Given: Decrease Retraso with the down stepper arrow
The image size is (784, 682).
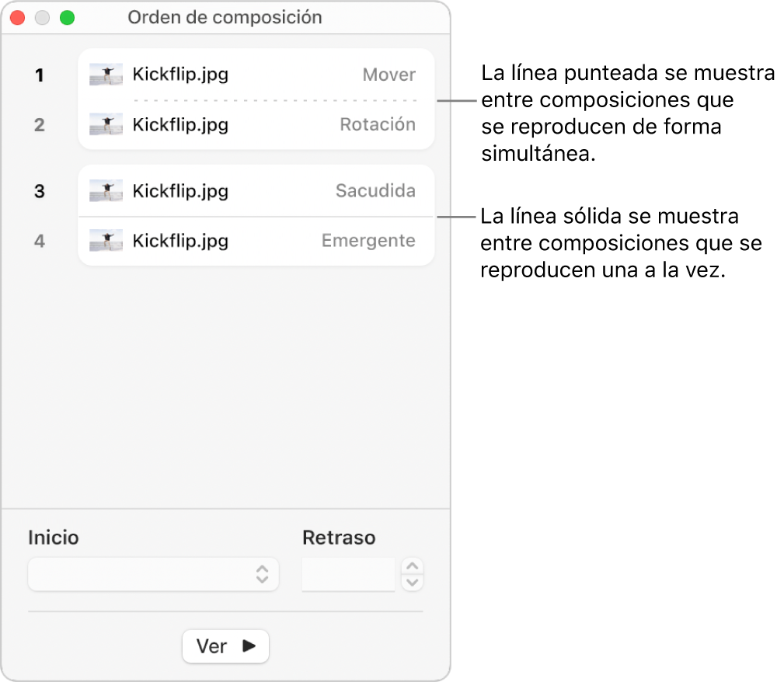Looking at the screenshot, I should pyautogui.click(x=413, y=582).
